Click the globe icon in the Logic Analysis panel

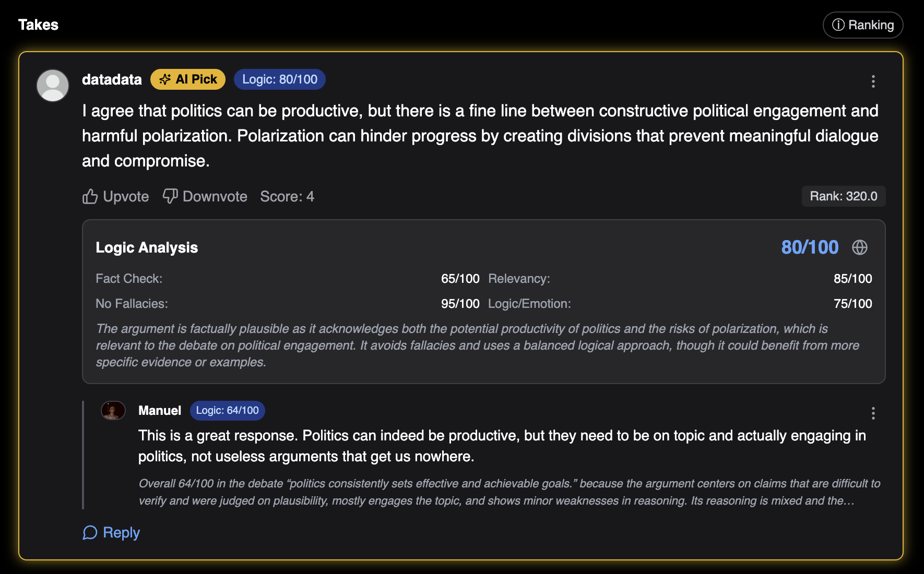pyautogui.click(x=860, y=248)
